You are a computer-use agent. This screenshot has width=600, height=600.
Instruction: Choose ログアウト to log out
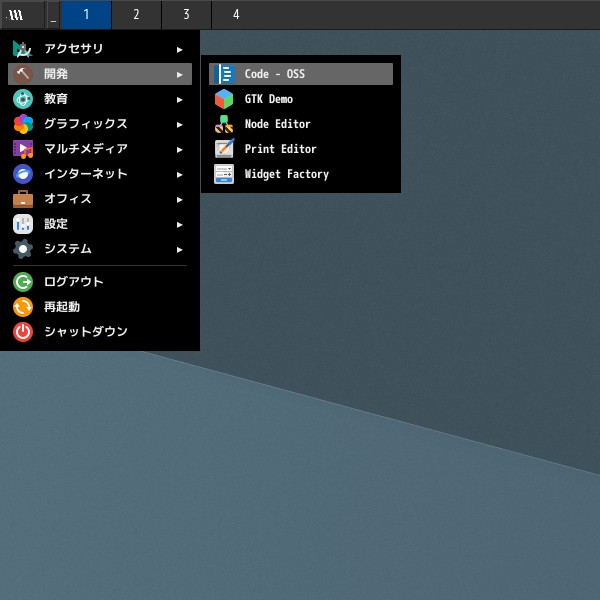(x=73, y=282)
